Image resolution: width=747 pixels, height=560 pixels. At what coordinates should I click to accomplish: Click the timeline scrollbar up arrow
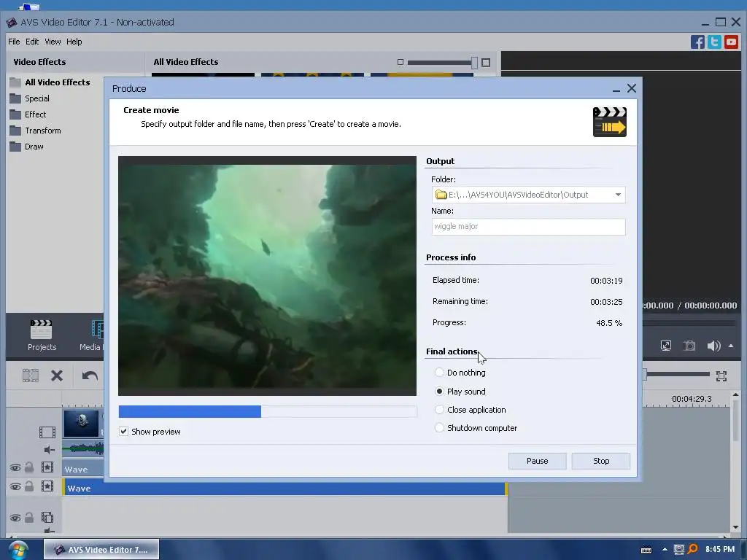(736, 394)
